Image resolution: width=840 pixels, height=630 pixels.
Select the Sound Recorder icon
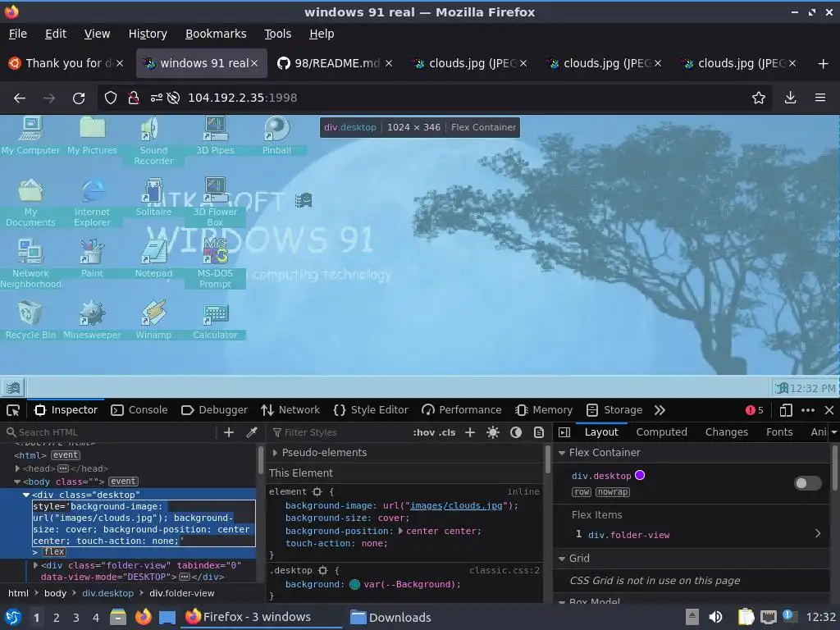tap(153, 140)
